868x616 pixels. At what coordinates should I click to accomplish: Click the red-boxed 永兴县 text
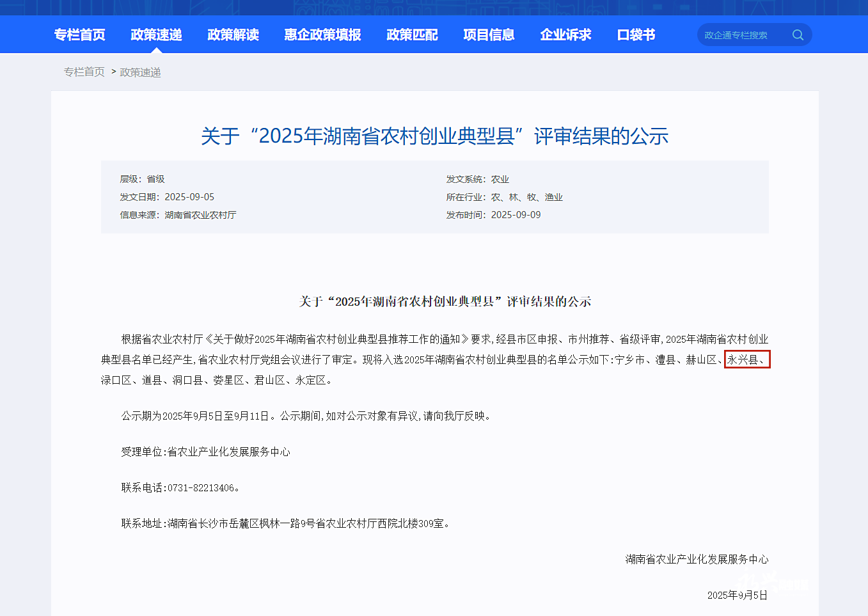point(746,359)
